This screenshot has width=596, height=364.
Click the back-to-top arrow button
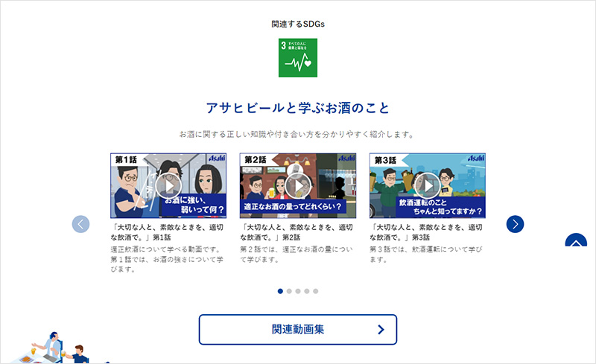[576, 240]
